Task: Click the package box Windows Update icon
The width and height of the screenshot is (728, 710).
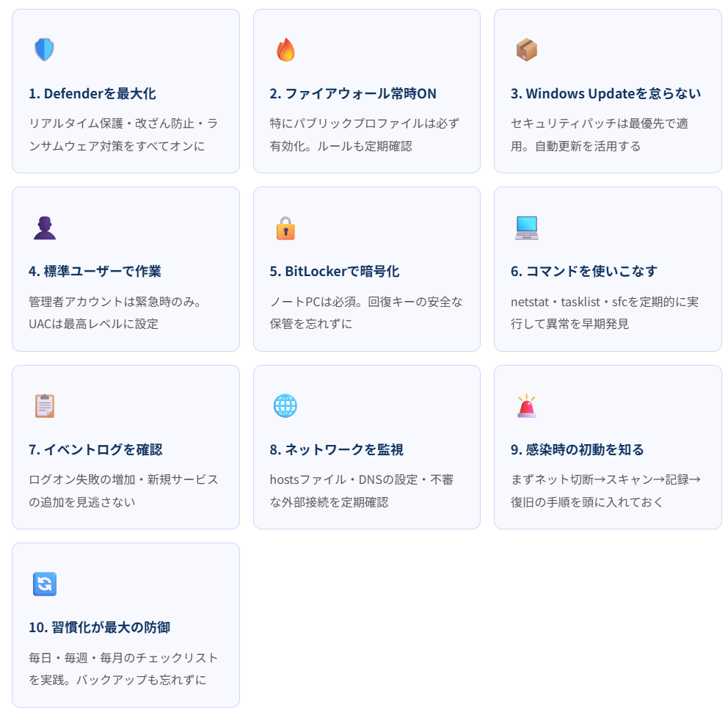Action: tap(526, 50)
